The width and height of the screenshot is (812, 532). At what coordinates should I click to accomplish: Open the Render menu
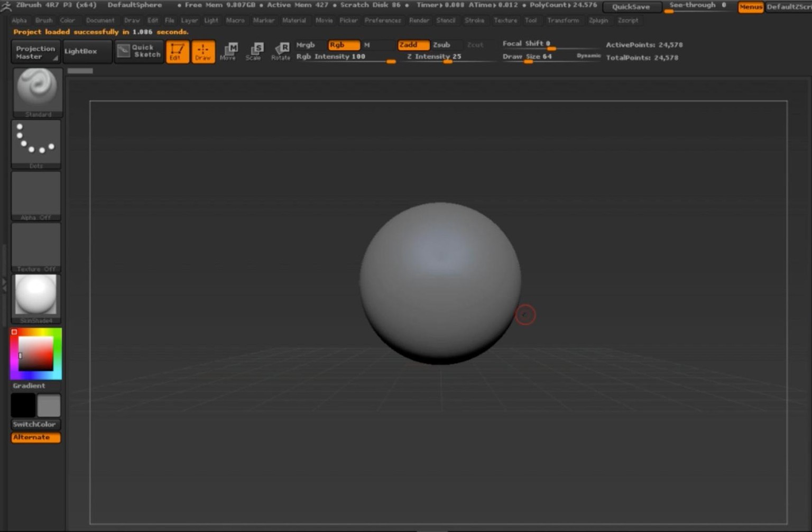[419, 20]
